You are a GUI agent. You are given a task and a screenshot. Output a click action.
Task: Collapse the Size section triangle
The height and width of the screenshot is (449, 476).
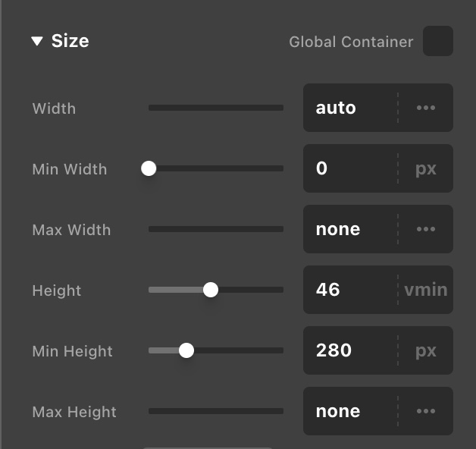(37, 41)
